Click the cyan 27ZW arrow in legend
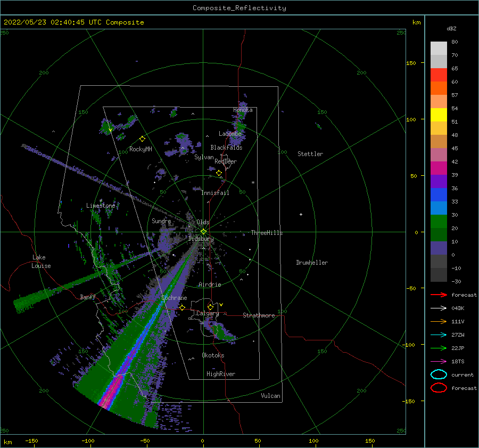Screen dimensions: 479x448 pyautogui.click(x=439, y=335)
